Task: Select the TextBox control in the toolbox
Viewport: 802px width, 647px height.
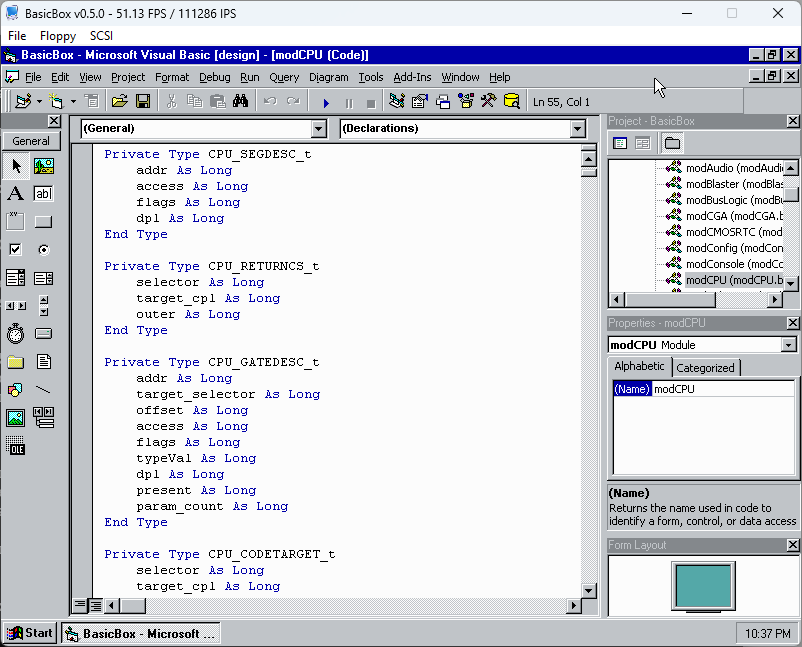Action: coord(43,194)
